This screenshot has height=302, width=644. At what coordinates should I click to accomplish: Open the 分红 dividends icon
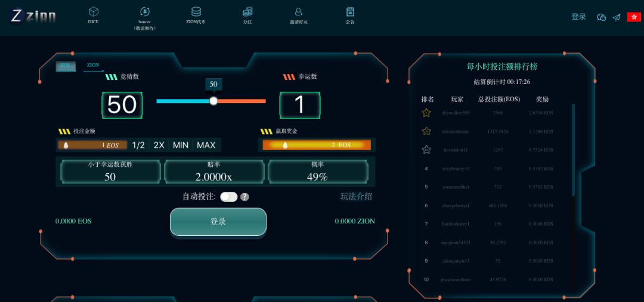(247, 12)
